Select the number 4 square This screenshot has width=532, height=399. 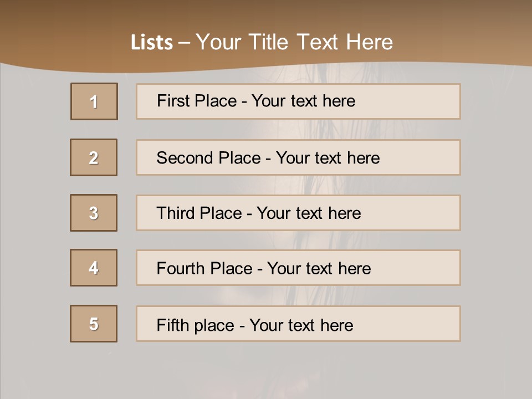click(94, 268)
